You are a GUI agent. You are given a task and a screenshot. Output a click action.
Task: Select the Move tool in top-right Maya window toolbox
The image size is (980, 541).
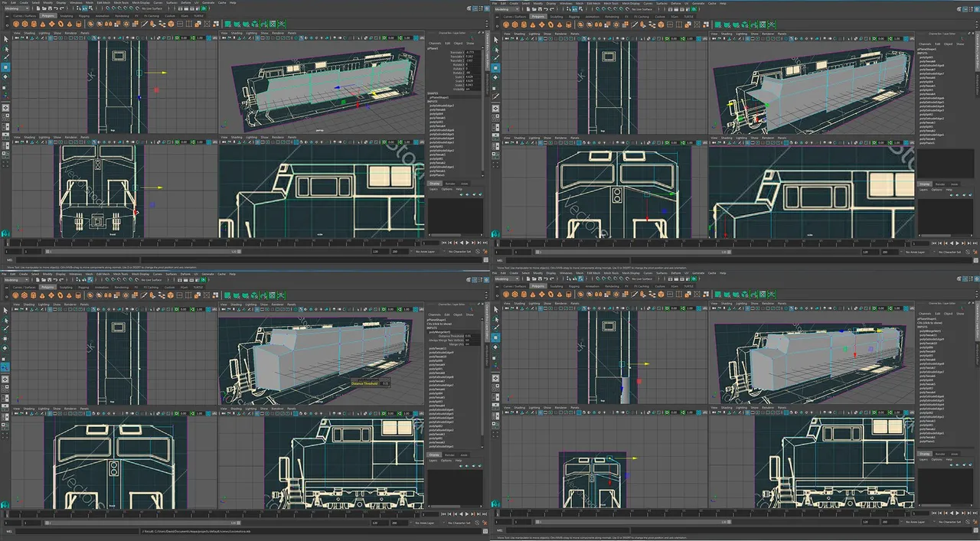click(495, 67)
